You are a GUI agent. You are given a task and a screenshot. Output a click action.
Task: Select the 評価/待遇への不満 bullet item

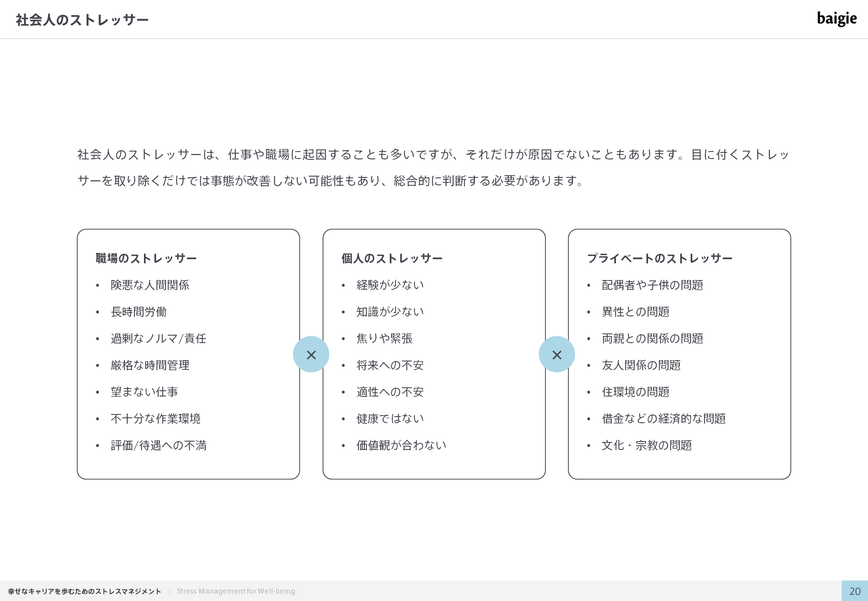tap(158, 445)
